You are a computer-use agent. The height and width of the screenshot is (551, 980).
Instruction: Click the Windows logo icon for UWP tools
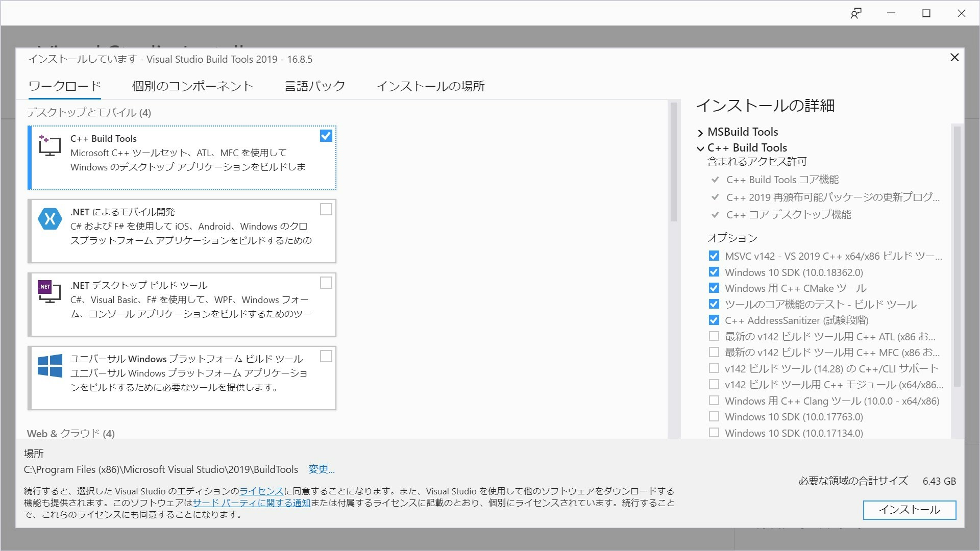tap(50, 365)
